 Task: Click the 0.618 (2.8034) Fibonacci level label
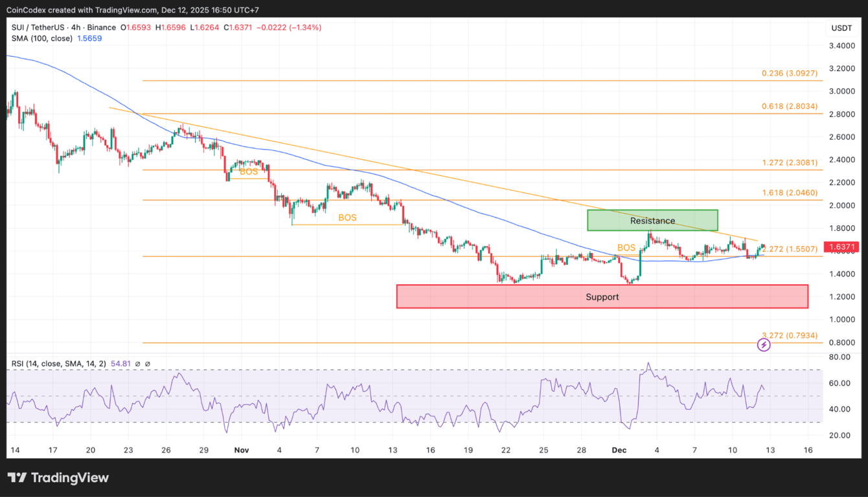tap(790, 105)
